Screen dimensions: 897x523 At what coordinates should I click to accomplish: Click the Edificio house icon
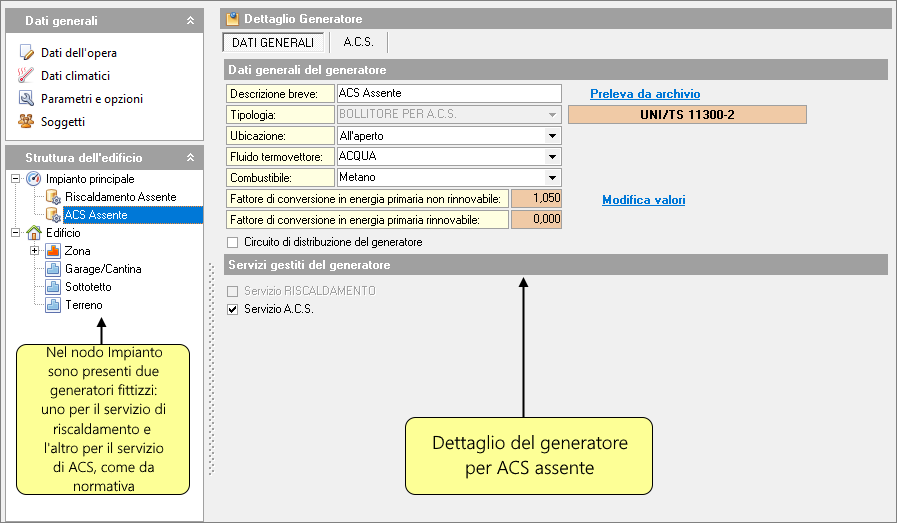pyautogui.click(x=33, y=233)
